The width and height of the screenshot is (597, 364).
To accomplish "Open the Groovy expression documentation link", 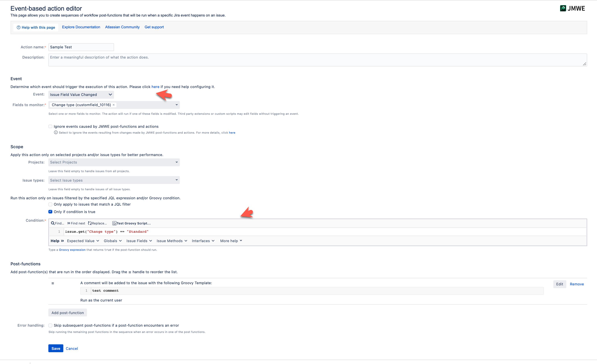I will pos(72,249).
